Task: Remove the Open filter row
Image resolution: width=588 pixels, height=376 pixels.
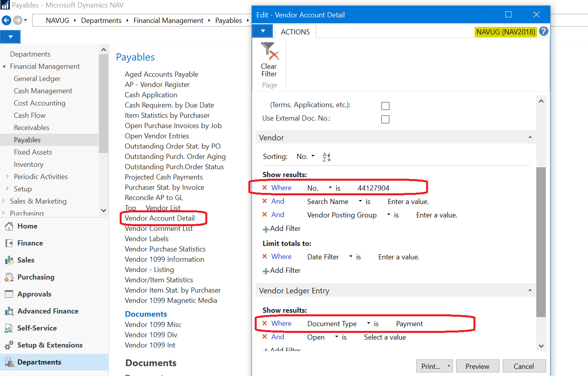Action: pyautogui.click(x=265, y=337)
